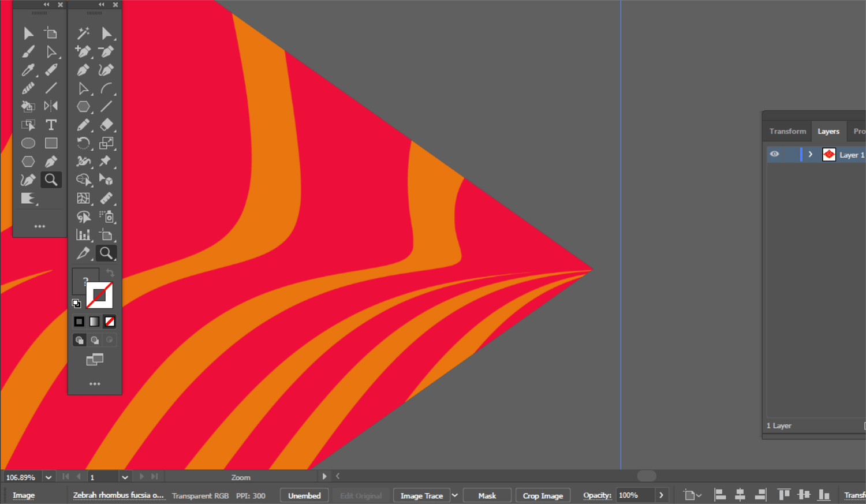
Task: Switch to the Layers tab
Action: click(828, 131)
